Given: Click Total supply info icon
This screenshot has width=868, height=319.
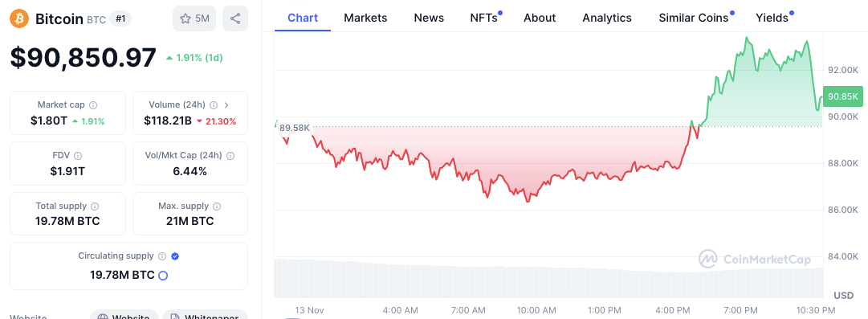Looking at the screenshot, I should (x=95, y=206).
